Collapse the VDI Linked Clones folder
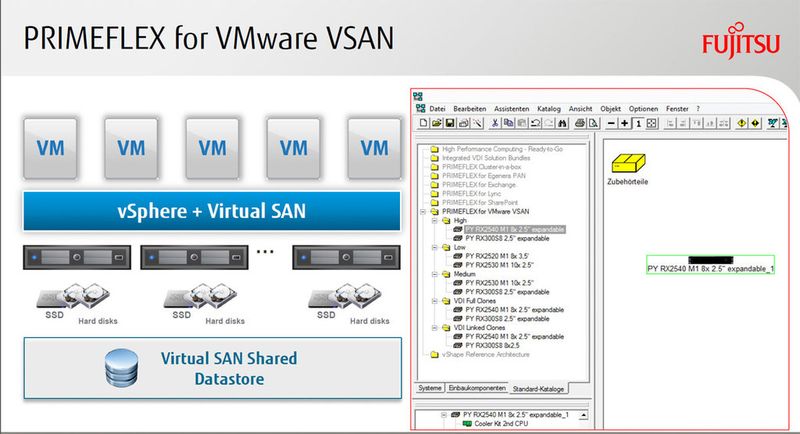 tap(435, 328)
